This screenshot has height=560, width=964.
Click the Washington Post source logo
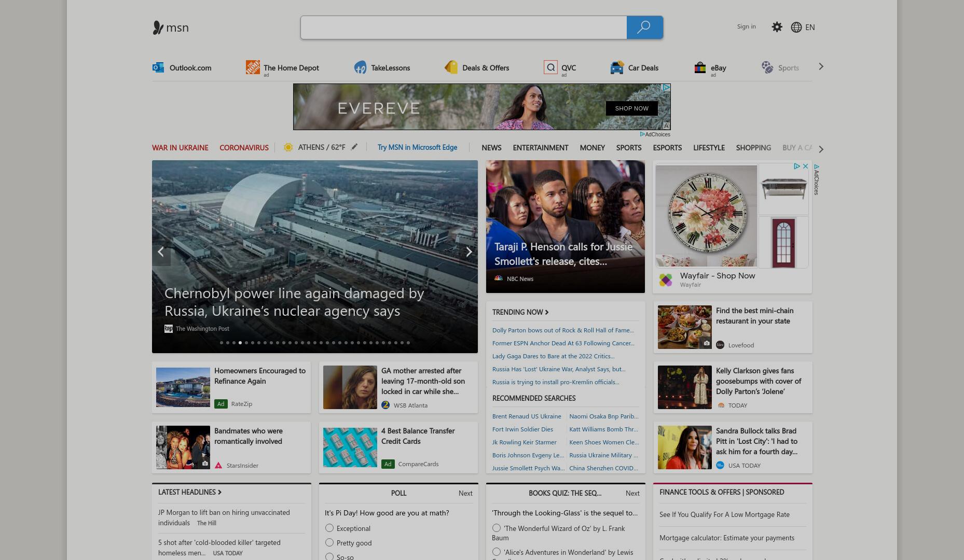[169, 329]
